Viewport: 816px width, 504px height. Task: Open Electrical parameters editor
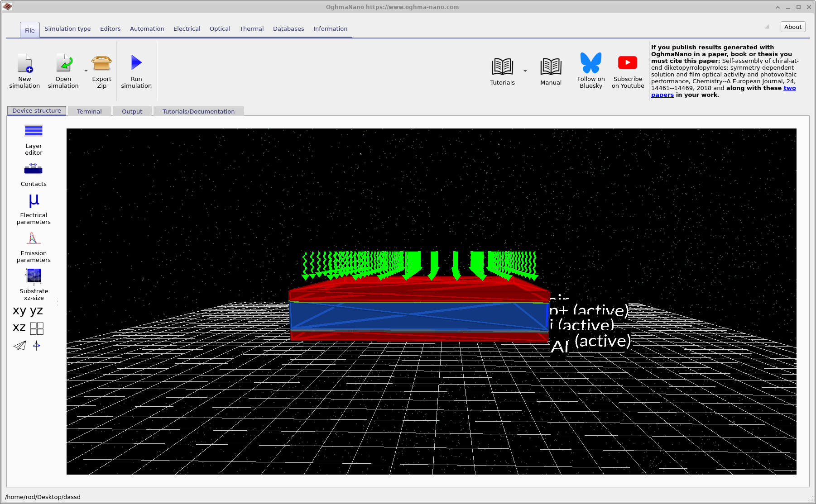pyautogui.click(x=34, y=201)
